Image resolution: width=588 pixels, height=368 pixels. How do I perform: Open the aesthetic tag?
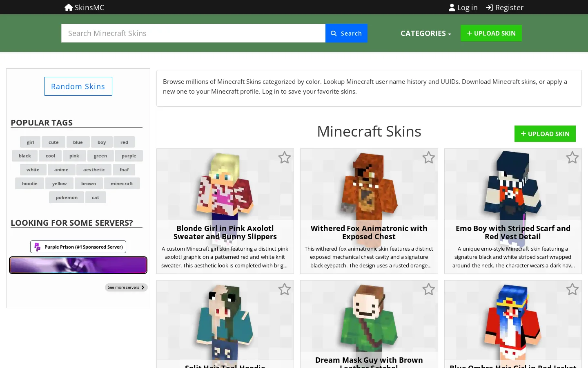[94, 170]
